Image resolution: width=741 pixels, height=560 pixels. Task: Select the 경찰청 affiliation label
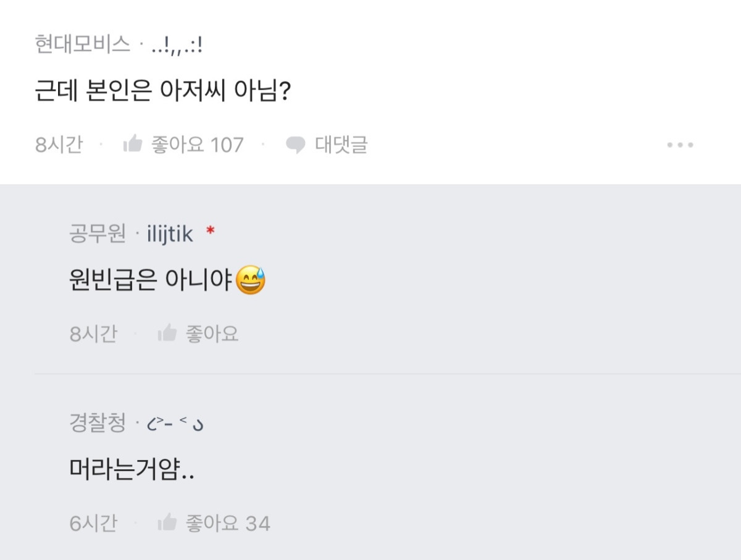(x=98, y=424)
